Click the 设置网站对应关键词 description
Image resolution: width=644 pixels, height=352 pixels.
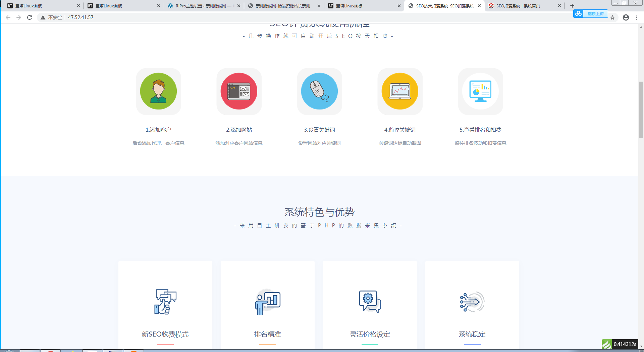(319, 143)
